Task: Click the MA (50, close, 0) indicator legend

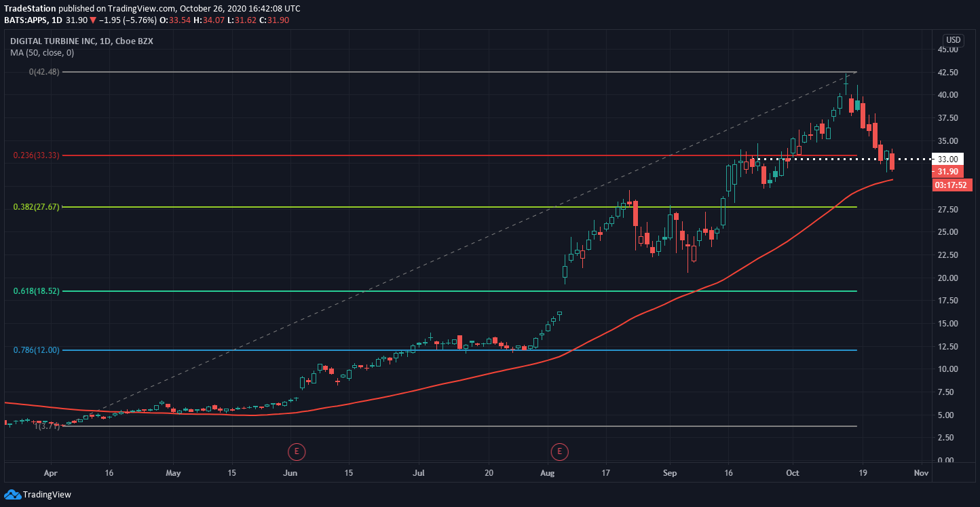Action: click(42, 52)
